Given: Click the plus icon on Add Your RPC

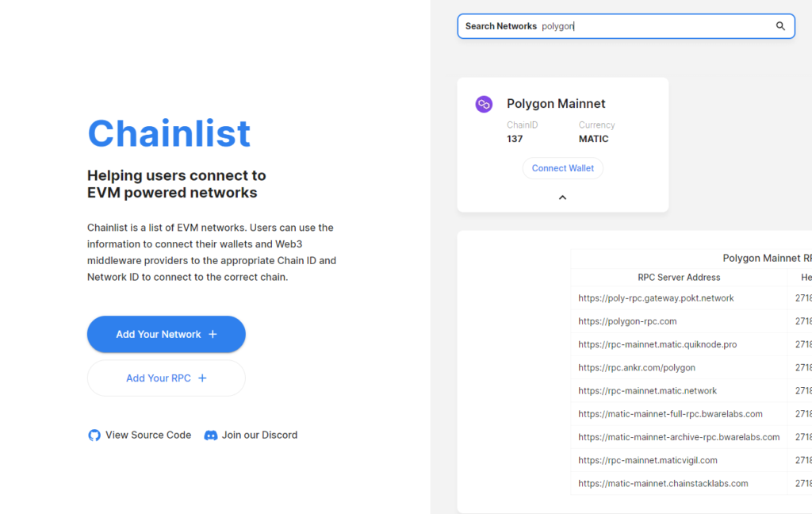Looking at the screenshot, I should 202,378.
